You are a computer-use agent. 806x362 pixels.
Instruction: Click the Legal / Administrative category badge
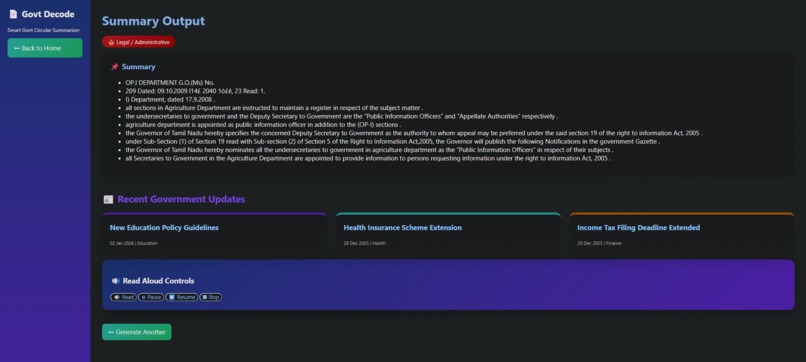point(139,42)
